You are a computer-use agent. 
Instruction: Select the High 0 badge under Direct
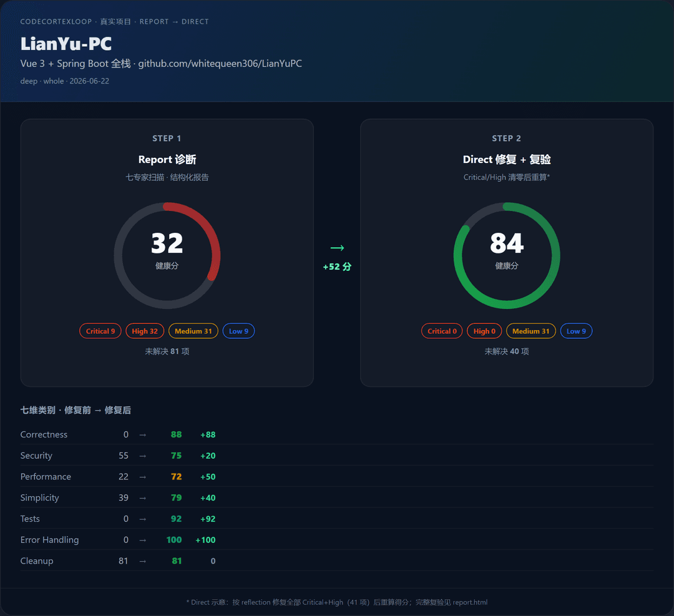pos(484,331)
